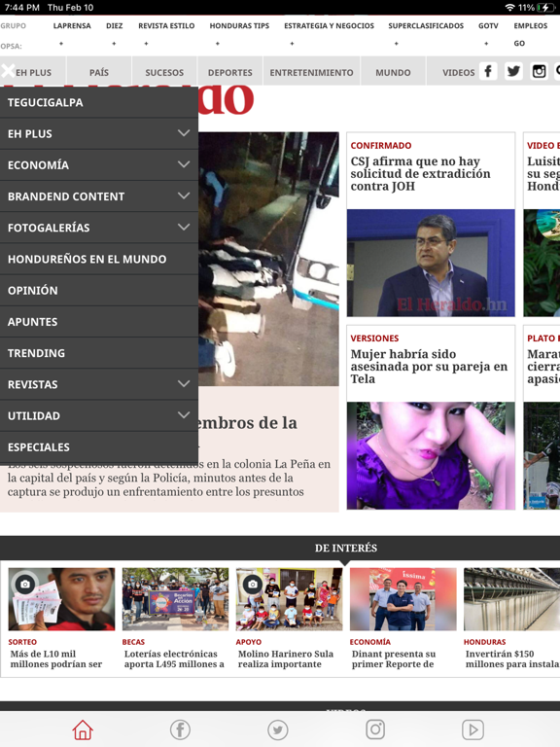Image resolution: width=560 pixels, height=747 pixels.
Task: Select TEGUCIGALPA in side menu
Action: [99, 102]
